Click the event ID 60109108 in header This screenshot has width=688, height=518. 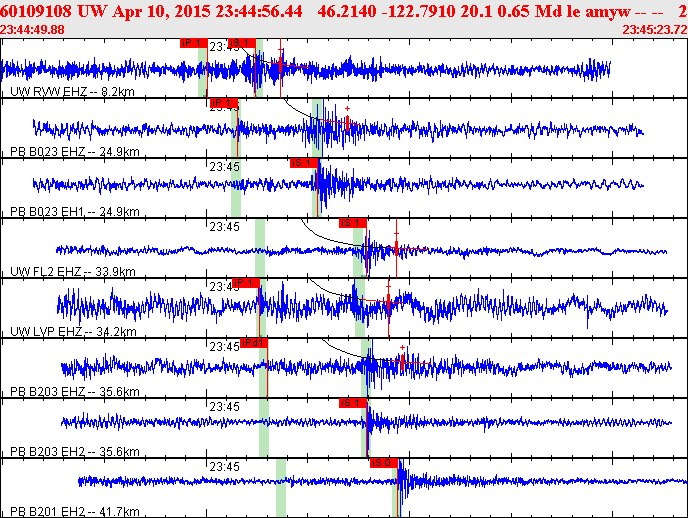pos(36,11)
